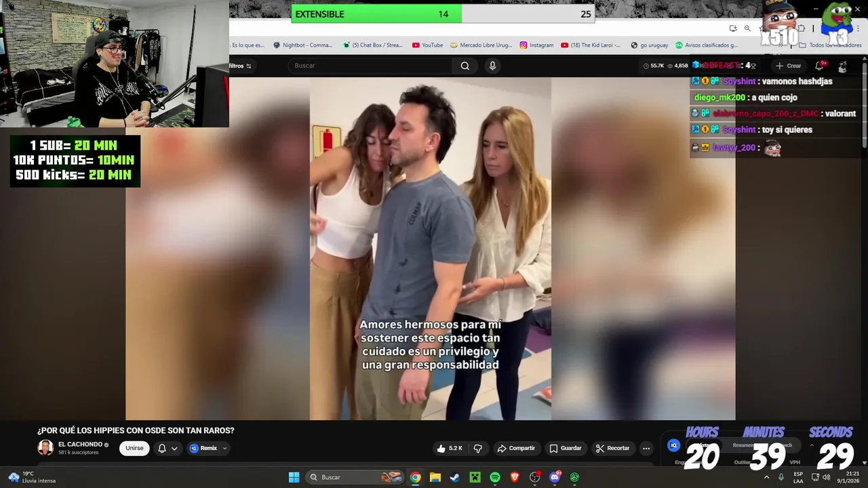Open Chat Box / Stream bookmark

click(x=372, y=45)
